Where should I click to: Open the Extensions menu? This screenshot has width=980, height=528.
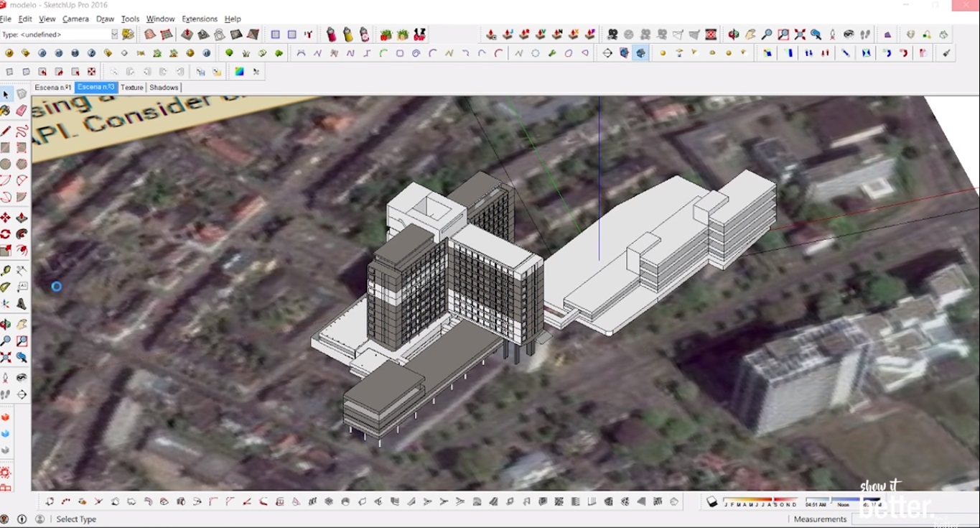pos(200,19)
